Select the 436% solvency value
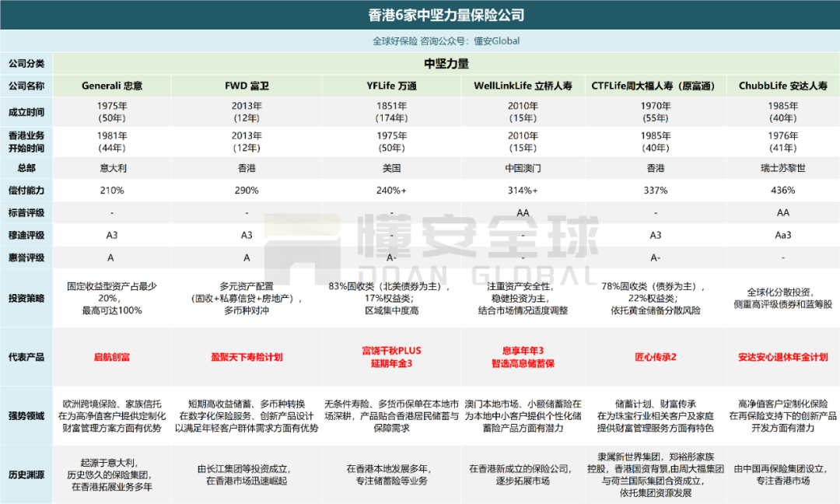840x504 pixels. (782, 191)
